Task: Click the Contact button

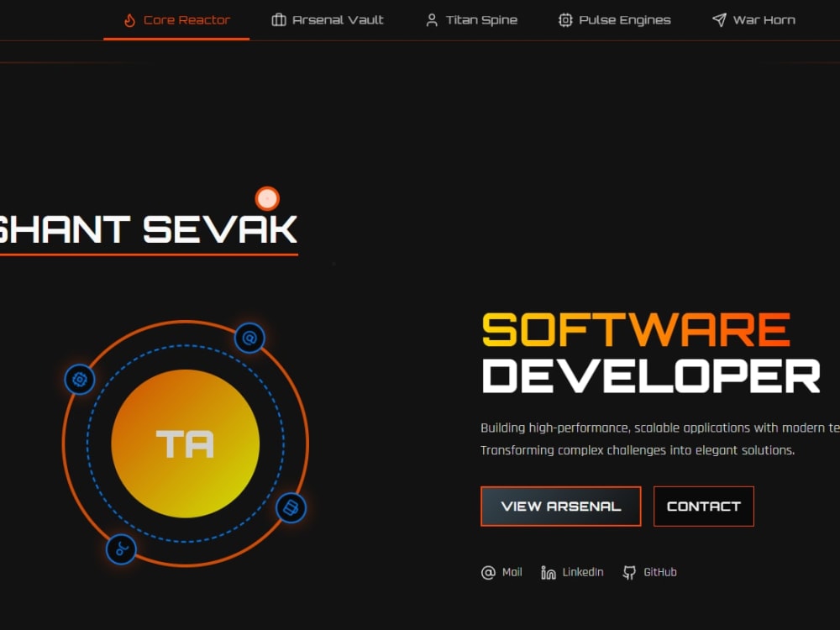Action: (703, 507)
